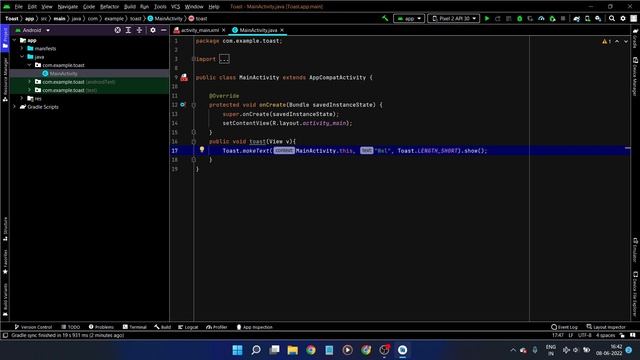Screen dimensions: 640x360
Task: Open Chrome from the taskbar
Action: (311, 350)
